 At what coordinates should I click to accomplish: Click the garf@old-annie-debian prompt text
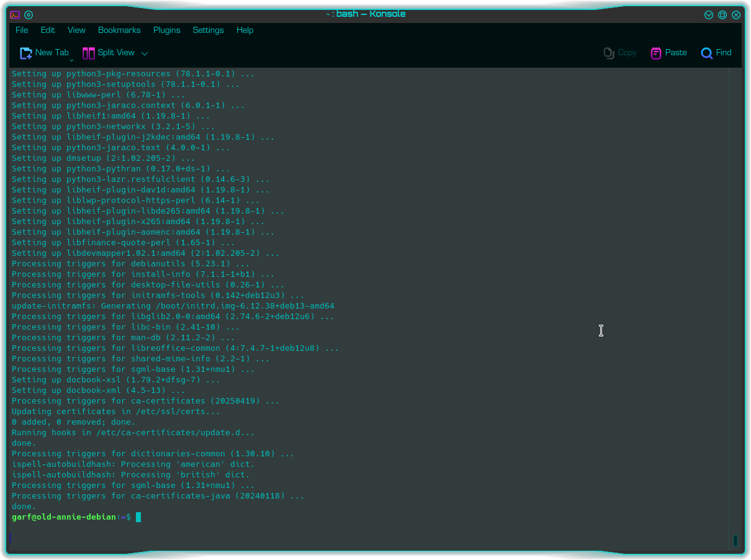(x=63, y=517)
